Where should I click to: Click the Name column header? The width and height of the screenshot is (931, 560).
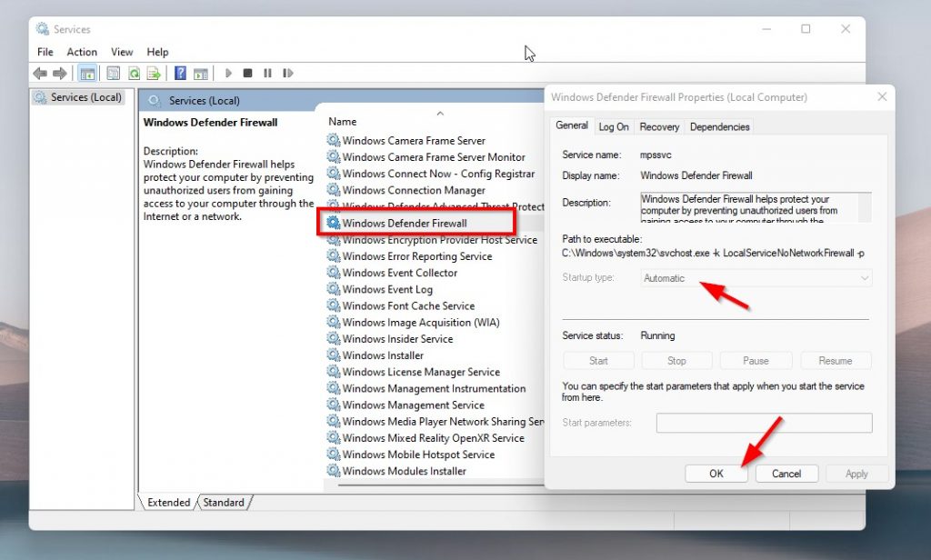[x=343, y=121]
